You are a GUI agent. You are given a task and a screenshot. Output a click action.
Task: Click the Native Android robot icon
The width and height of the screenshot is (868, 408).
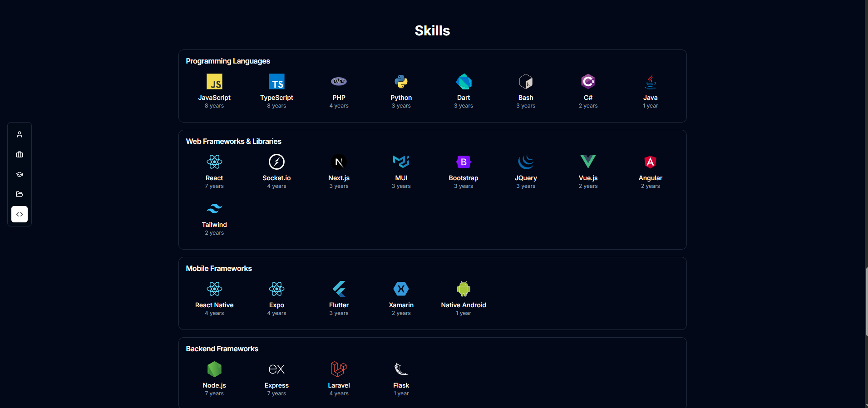click(464, 289)
